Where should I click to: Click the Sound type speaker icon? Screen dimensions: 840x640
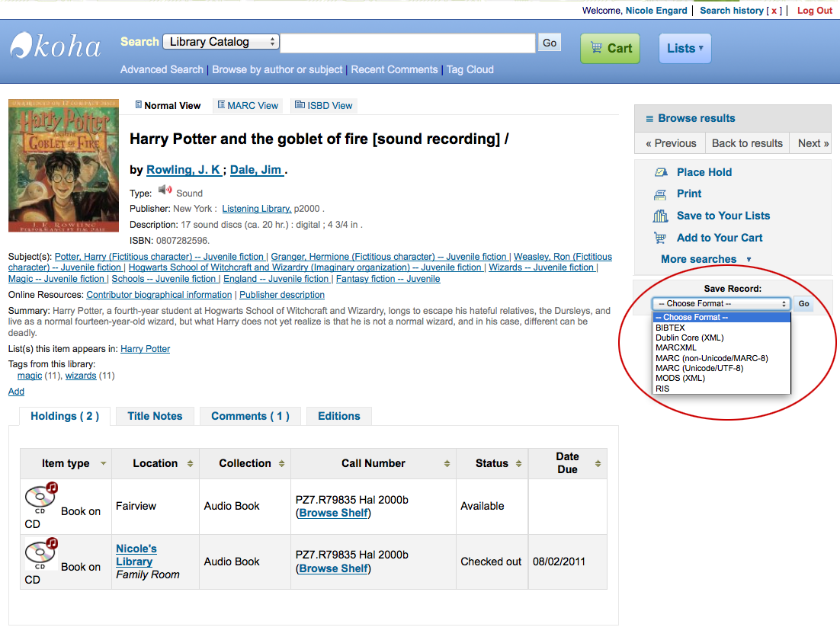[165, 190]
